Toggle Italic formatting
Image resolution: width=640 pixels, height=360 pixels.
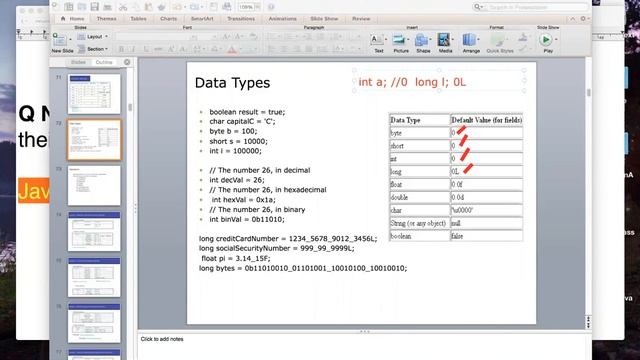point(133,49)
